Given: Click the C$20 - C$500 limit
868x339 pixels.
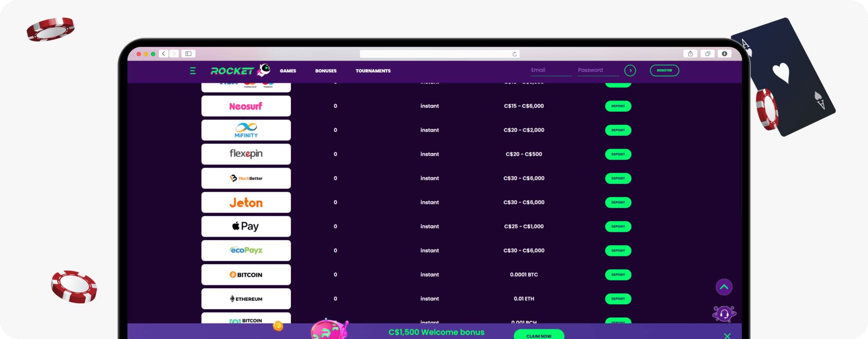Looking at the screenshot, I should pos(524,154).
